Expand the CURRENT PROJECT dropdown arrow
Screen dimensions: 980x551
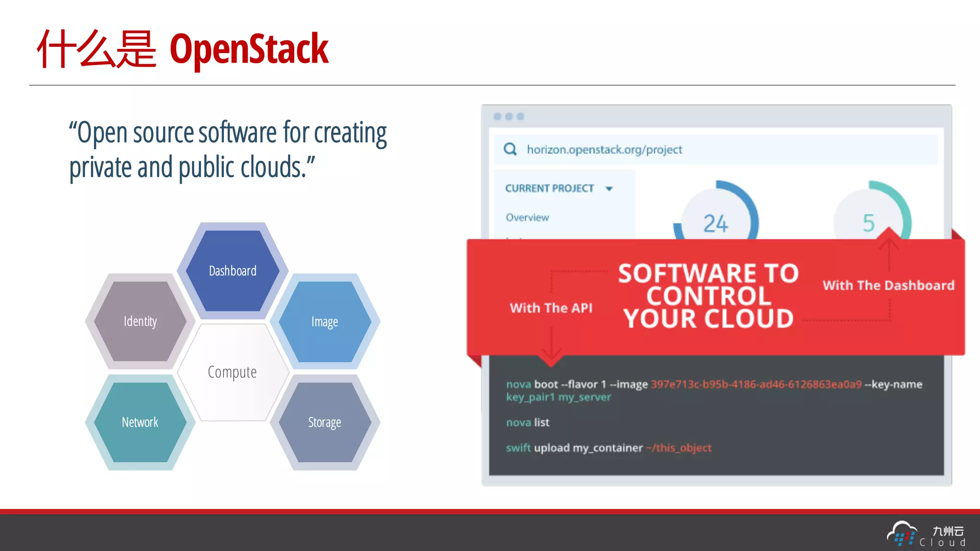click(x=609, y=188)
